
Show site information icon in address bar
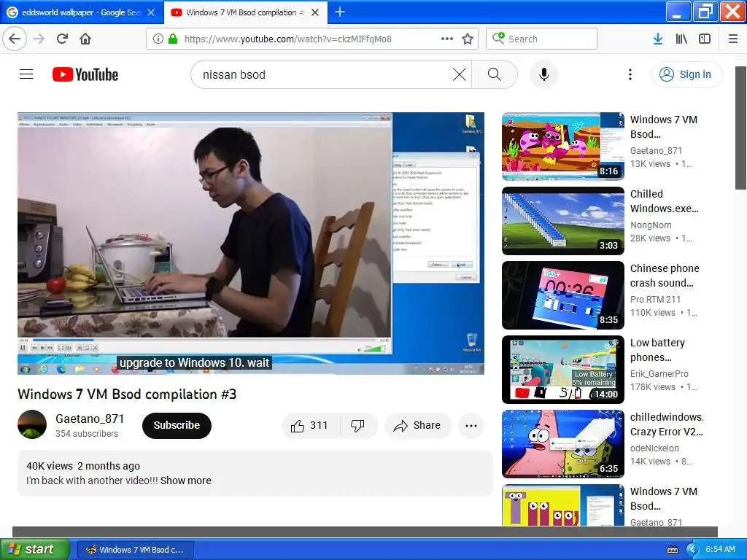coord(158,39)
